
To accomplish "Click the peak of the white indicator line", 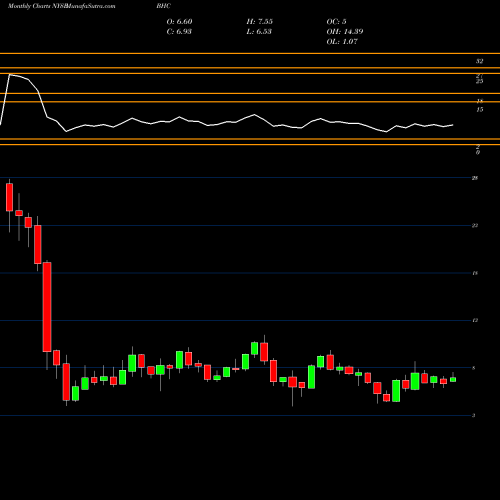I will tap(10, 75).
